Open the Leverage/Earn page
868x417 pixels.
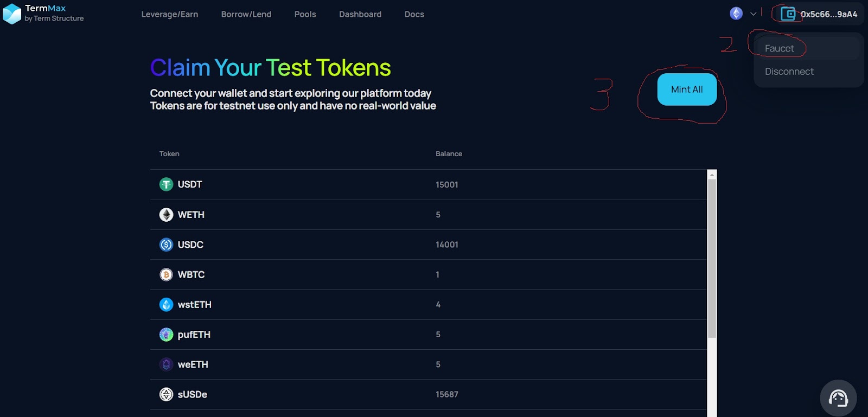(x=170, y=14)
